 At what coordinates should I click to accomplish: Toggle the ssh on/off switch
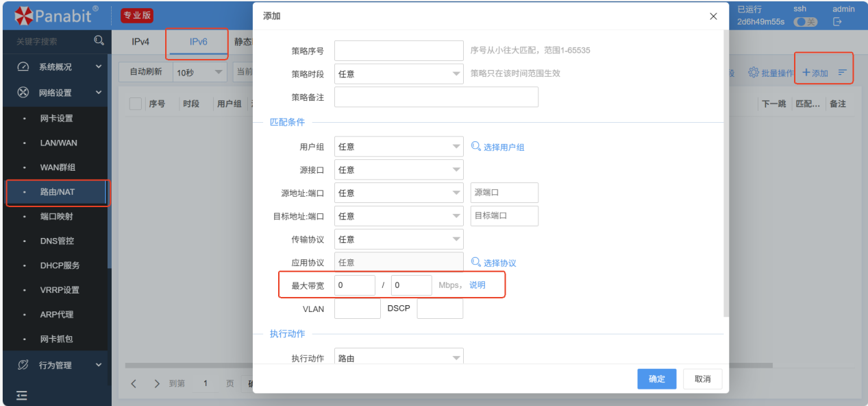point(805,22)
